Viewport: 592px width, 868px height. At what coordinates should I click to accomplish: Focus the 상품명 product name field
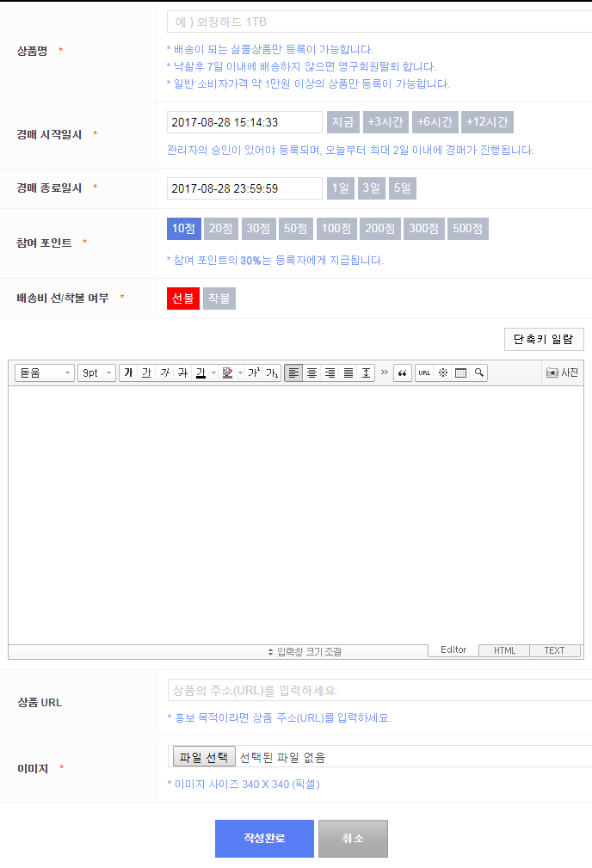click(379, 22)
